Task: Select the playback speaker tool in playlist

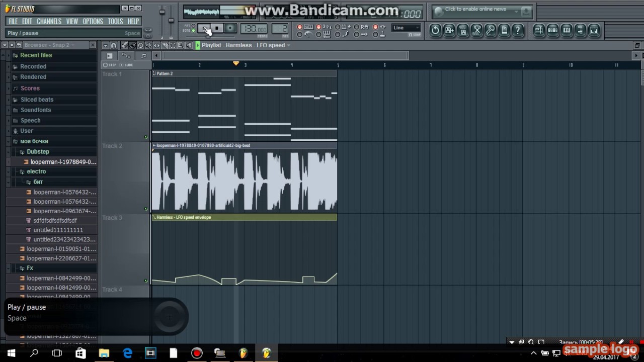Action: (x=189, y=45)
